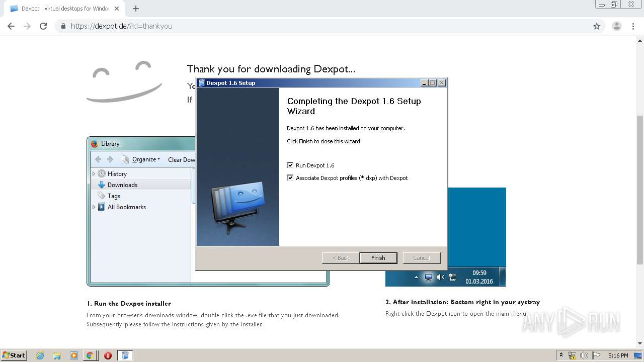Viewport: 644px width, 362px height.
Task: Expand All Bookmarks arrow in Library image
Action: (x=94, y=207)
